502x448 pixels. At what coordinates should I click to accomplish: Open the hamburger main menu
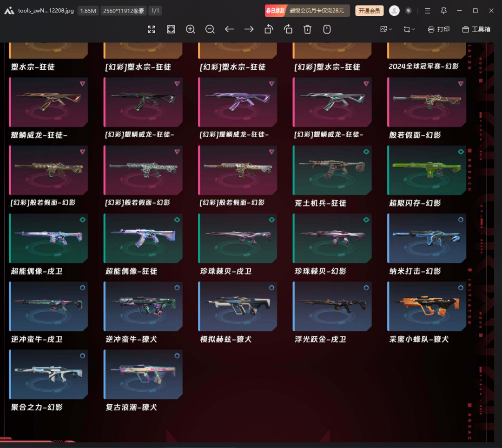[x=428, y=11]
